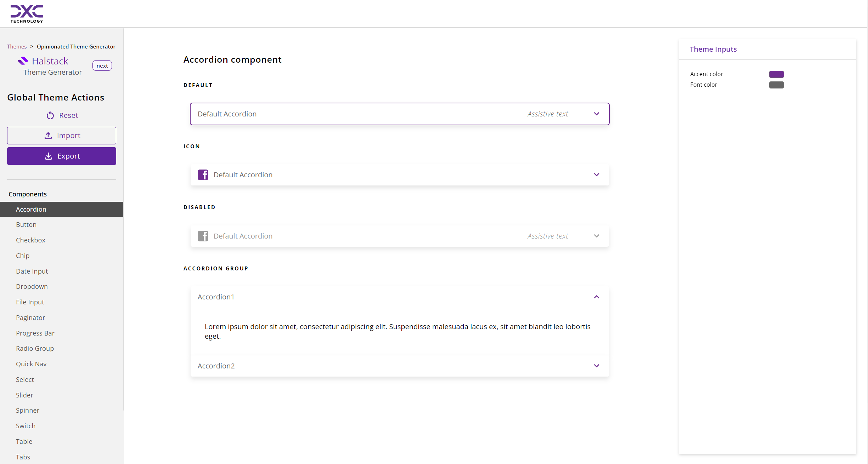Select Accordion in the Components list
868x464 pixels.
tap(31, 209)
